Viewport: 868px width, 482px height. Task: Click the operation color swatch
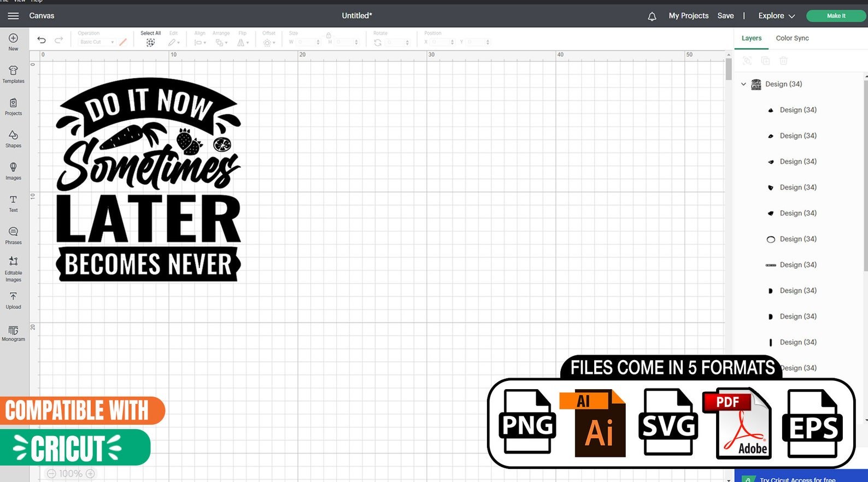click(123, 42)
